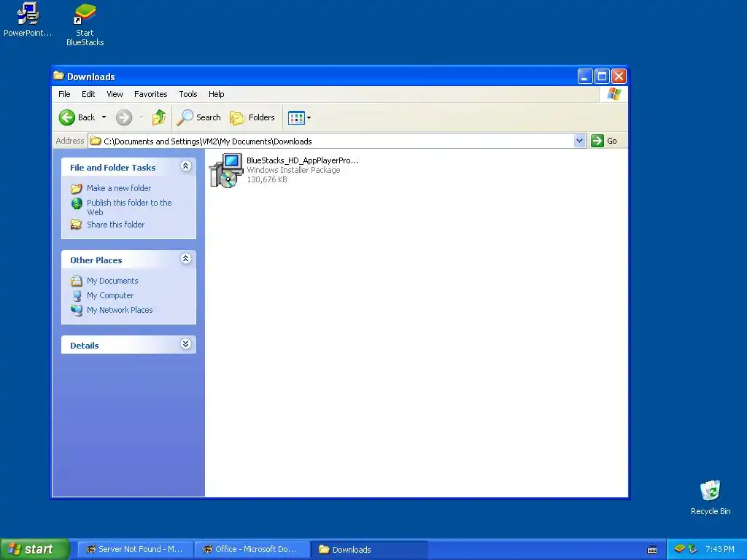Screen dimensions: 747x560
Task: Maximize the Downloads window
Action: [602, 76]
